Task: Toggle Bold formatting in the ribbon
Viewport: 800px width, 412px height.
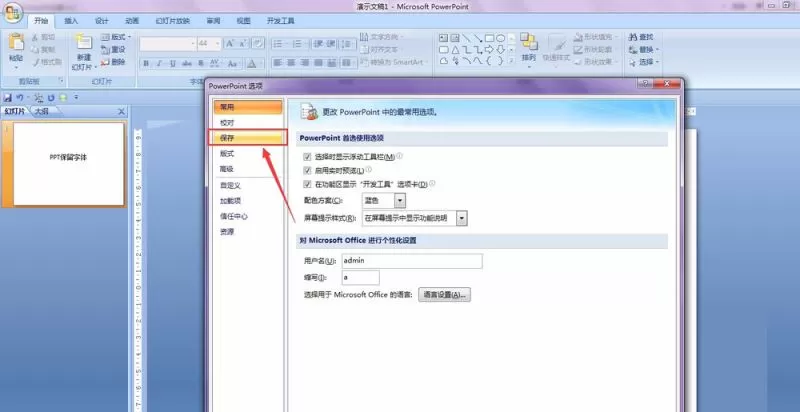Action: [x=146, y=64]
